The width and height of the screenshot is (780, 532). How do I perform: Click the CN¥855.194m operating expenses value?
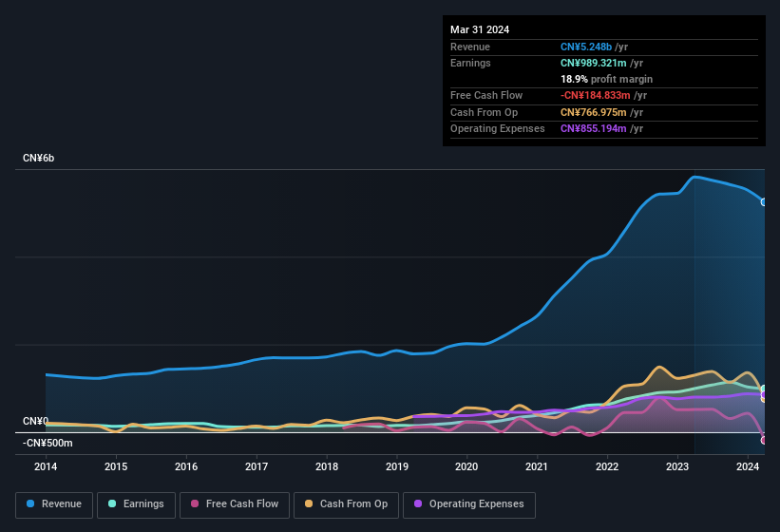tap(594, 128)
